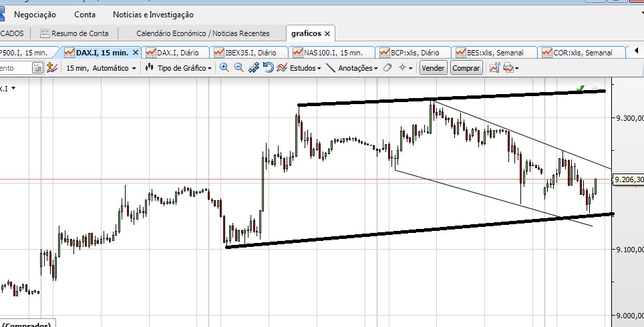Switch to the Resumo de Conta tab
644x327 pixels.
point(75,33)
